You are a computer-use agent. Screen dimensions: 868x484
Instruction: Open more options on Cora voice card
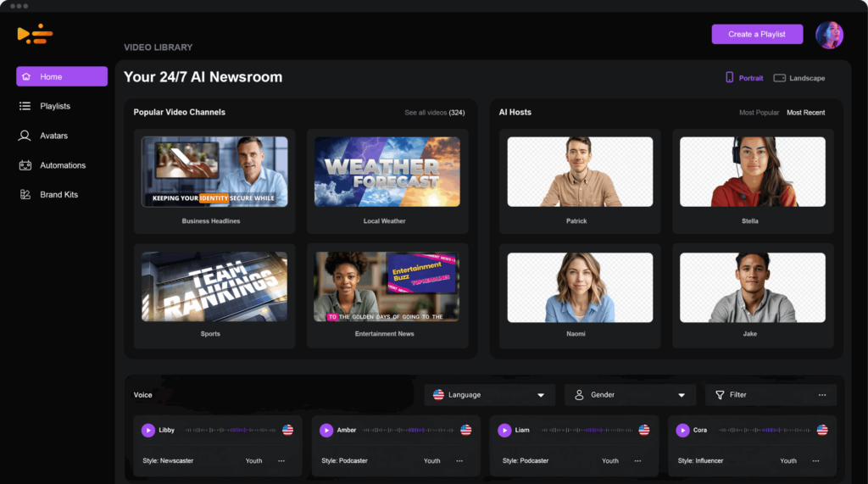point(815,461)
